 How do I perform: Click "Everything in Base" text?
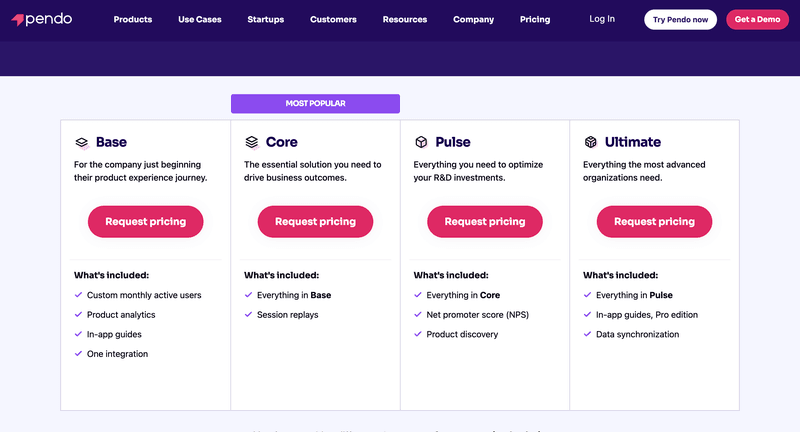tap(294, 295)
